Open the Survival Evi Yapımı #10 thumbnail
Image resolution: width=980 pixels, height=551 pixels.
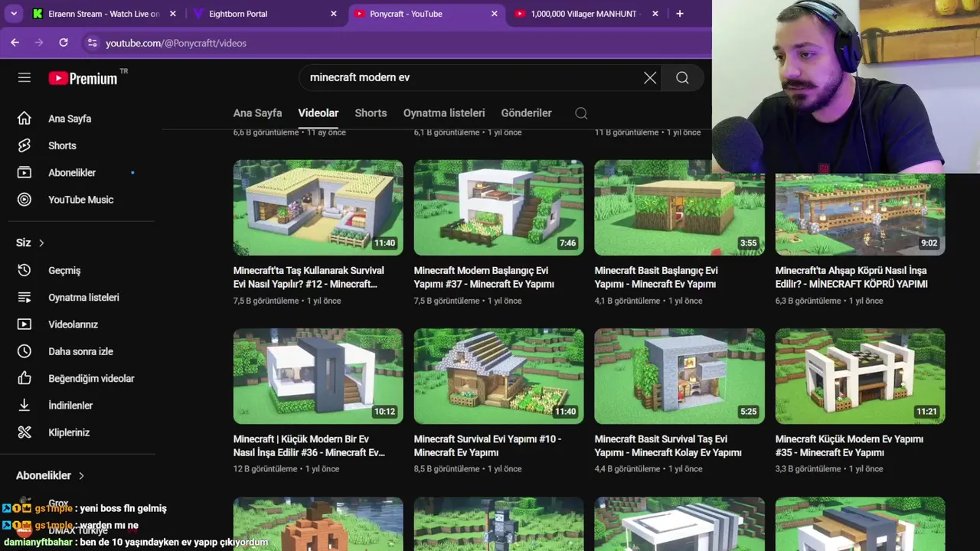point(499,377)
